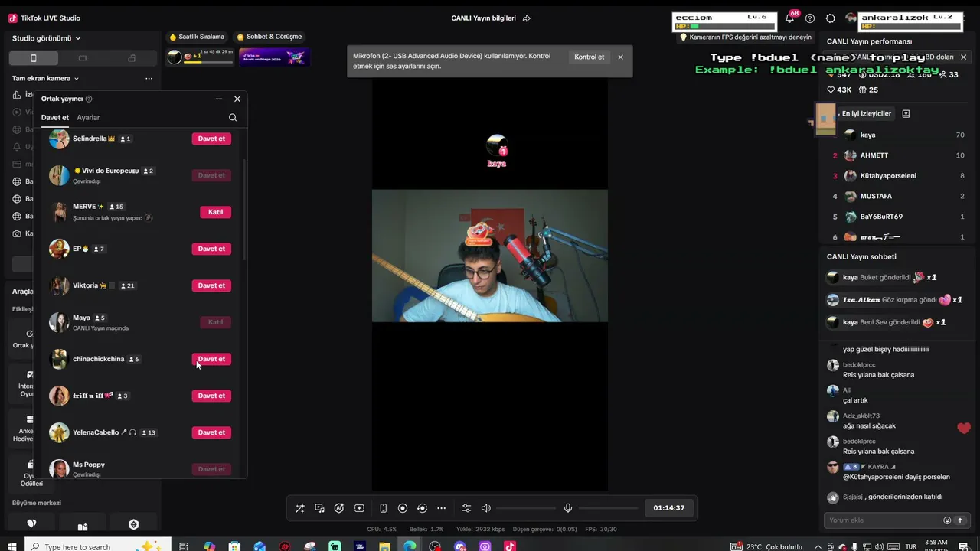Screen dimensions: 980x551
Task: Open the AI tools icon
Action: pyautogui.click(x=339, y=508)
